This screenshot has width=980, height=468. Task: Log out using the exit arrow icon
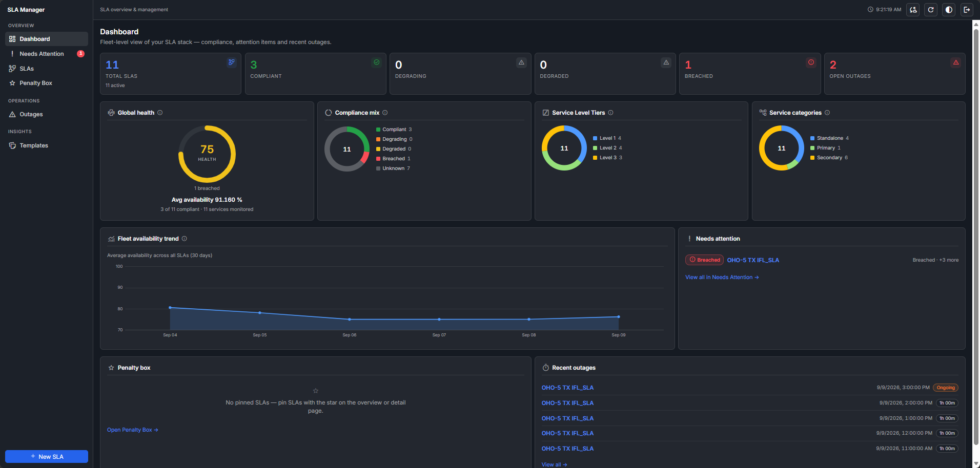coord(967,10)
